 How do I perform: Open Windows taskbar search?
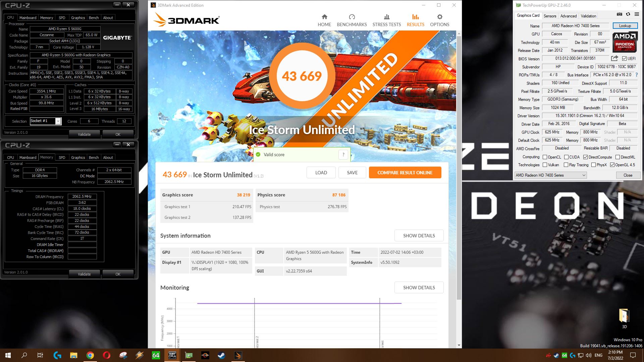click(24, 355)
